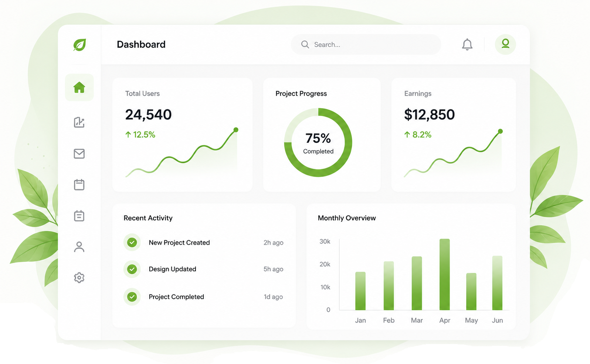Click the Total Users 24,540 card
The image size is (590, 364).
(x=183, y=135)
